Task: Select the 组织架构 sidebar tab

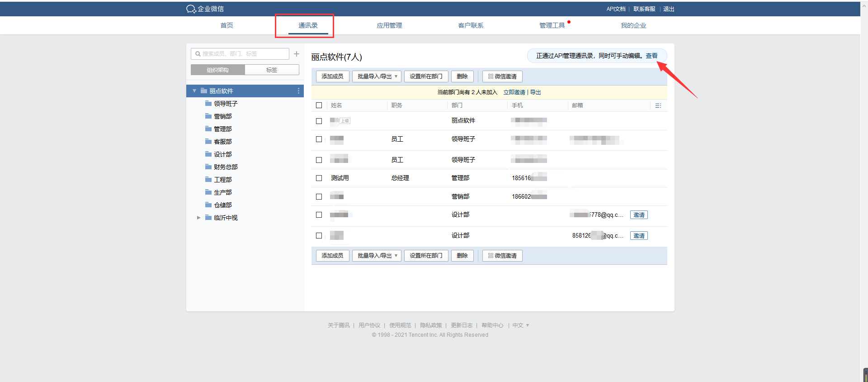Action: click(x=218, y=70)
